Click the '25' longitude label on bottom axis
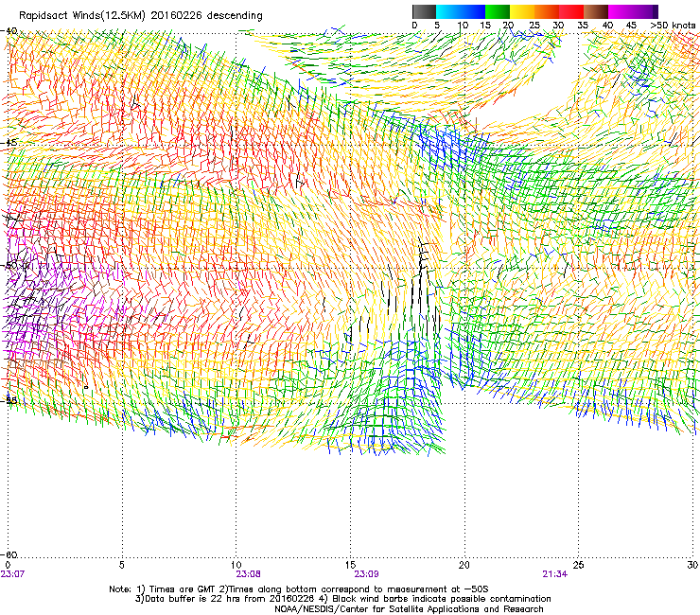Viewport: 700px width, 615px height. [578, 565]
